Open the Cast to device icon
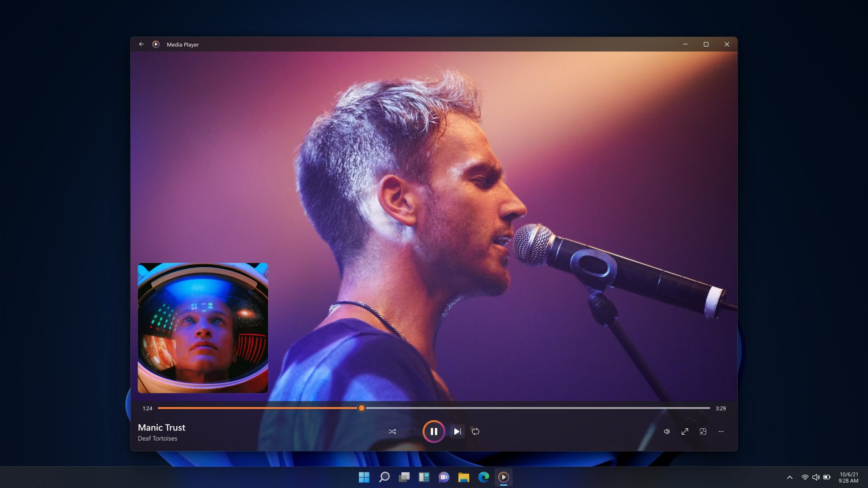 coord(704,431)
